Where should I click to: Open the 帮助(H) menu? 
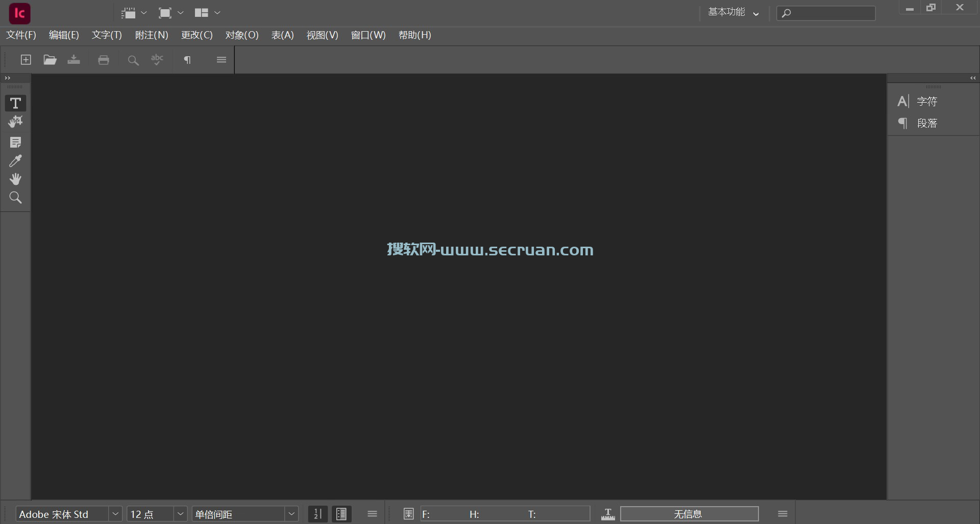[x=414, y=35]
